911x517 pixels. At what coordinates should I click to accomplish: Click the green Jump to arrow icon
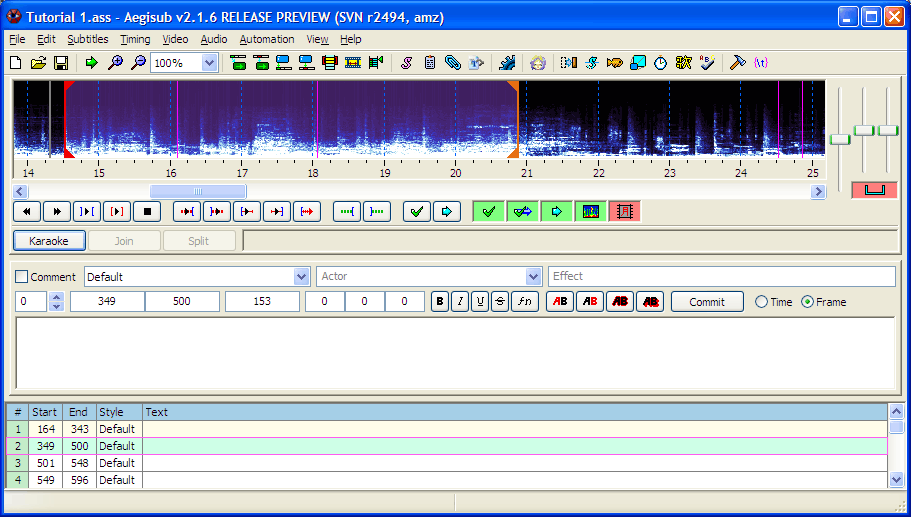[91, 63]
